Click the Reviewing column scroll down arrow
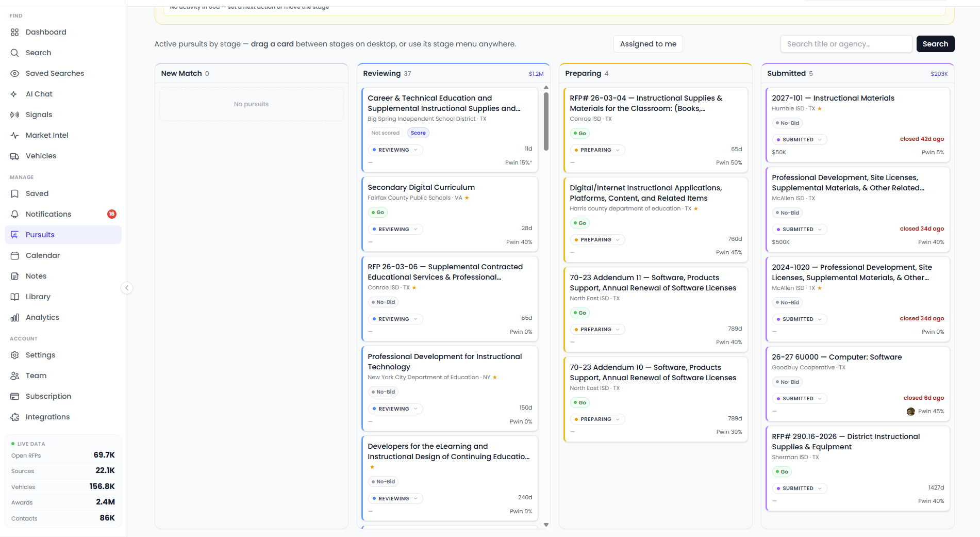 click(546, 525)
